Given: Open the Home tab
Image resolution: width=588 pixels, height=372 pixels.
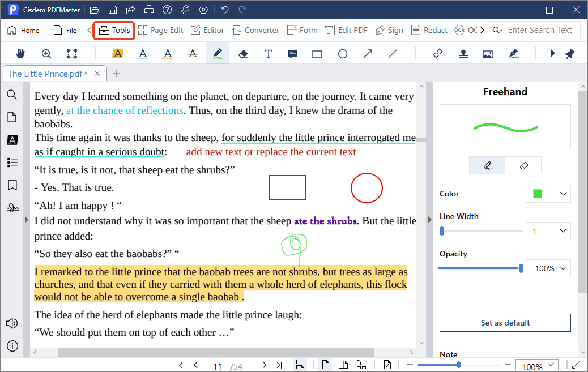Looking at the screenshot, I should (23, 31).
